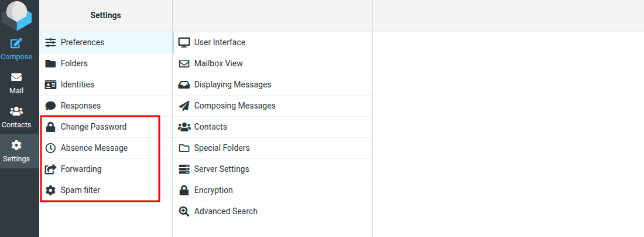Go to Identities settings

pyautogui.click(x=77, y=84)
